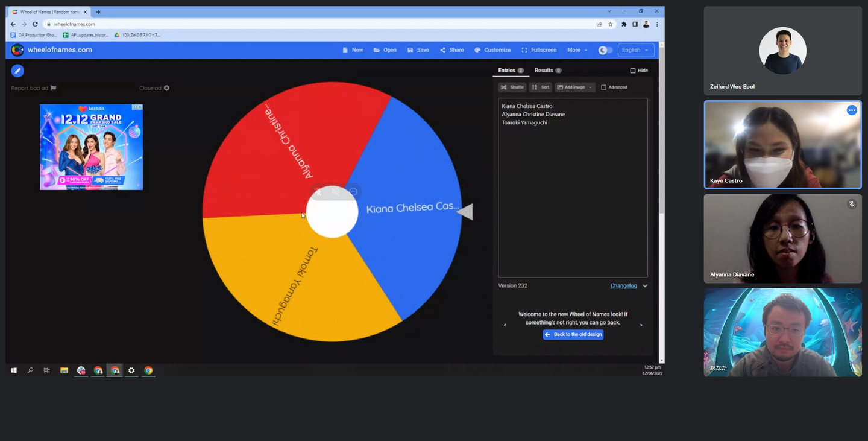Switch wheel to Fullscreen mode
The height and width of the screenshot is (441, 868).
coord(539,50)
